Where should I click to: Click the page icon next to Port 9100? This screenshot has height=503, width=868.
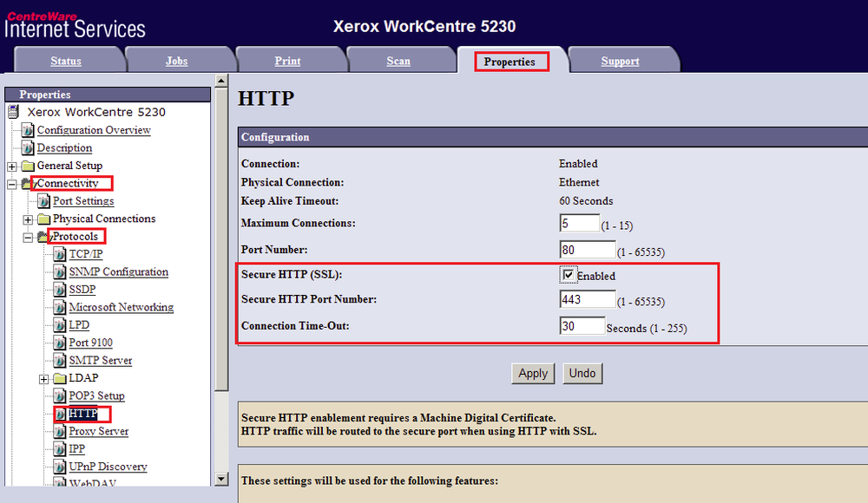tap(60, 343)
